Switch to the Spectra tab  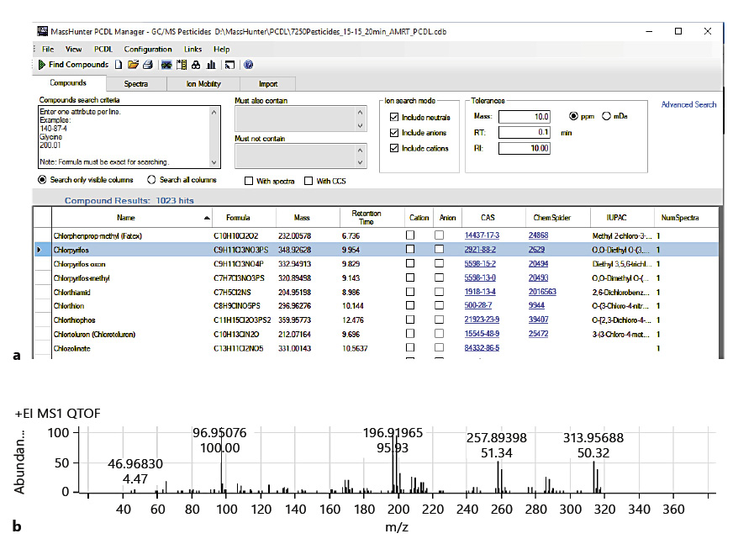[x=136, y=84]
